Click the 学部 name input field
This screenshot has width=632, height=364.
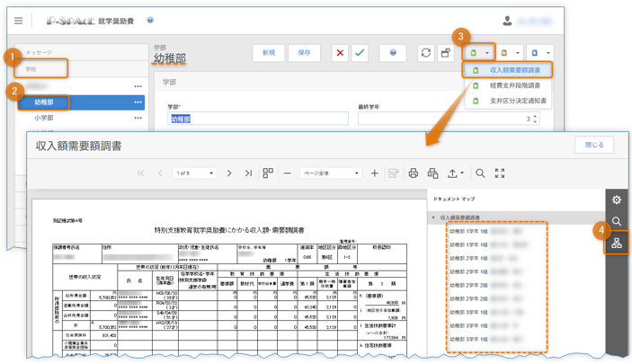pyautogui.click(x=258, y=119)
